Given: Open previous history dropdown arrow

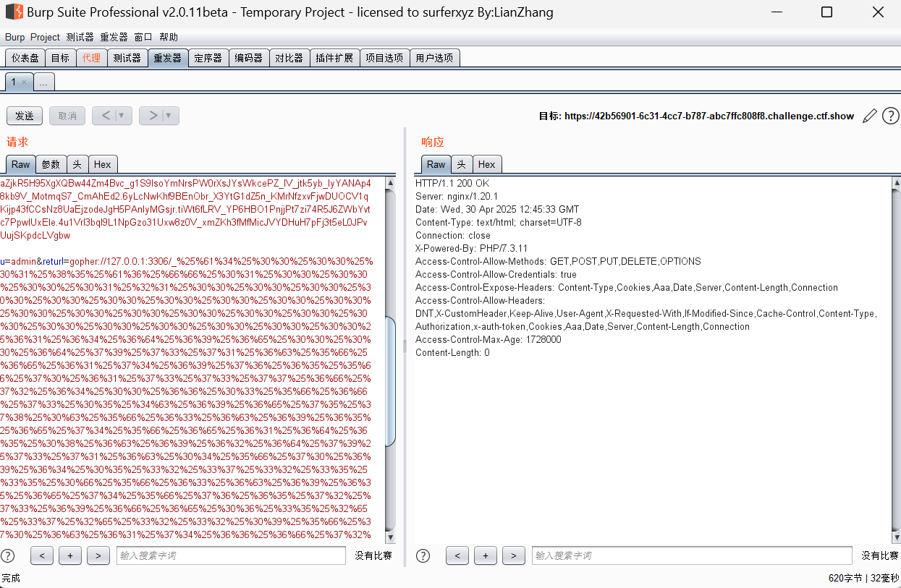Looking at the screenshot, I should [x=122, y=116].
